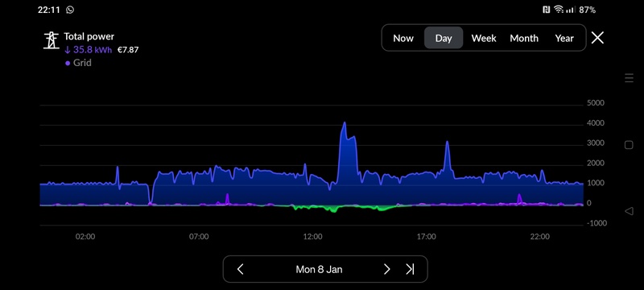This screenshot has height=290, width=644.
Task: Open Android menu three-lines button
Action: click(x=629, y=78)
